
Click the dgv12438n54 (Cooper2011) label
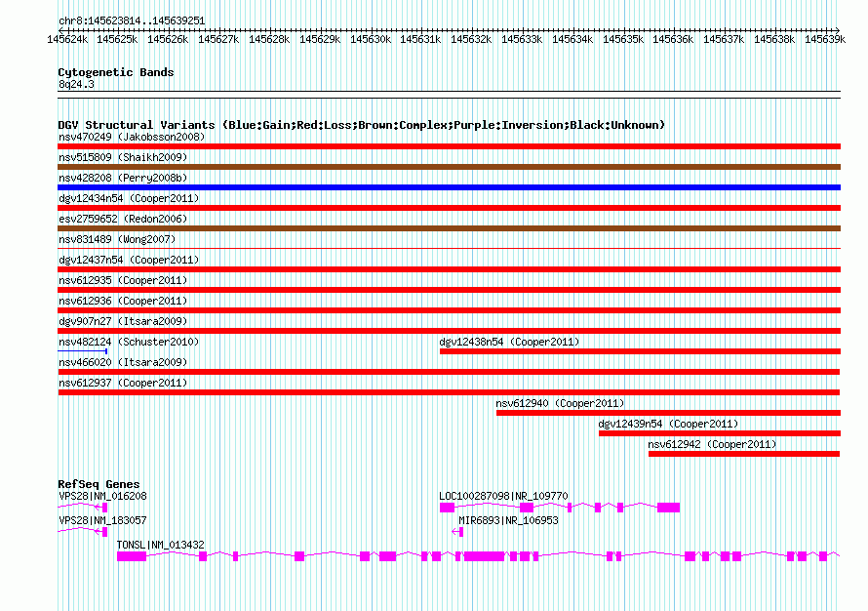pyautogui.click(x=509, y=342)
